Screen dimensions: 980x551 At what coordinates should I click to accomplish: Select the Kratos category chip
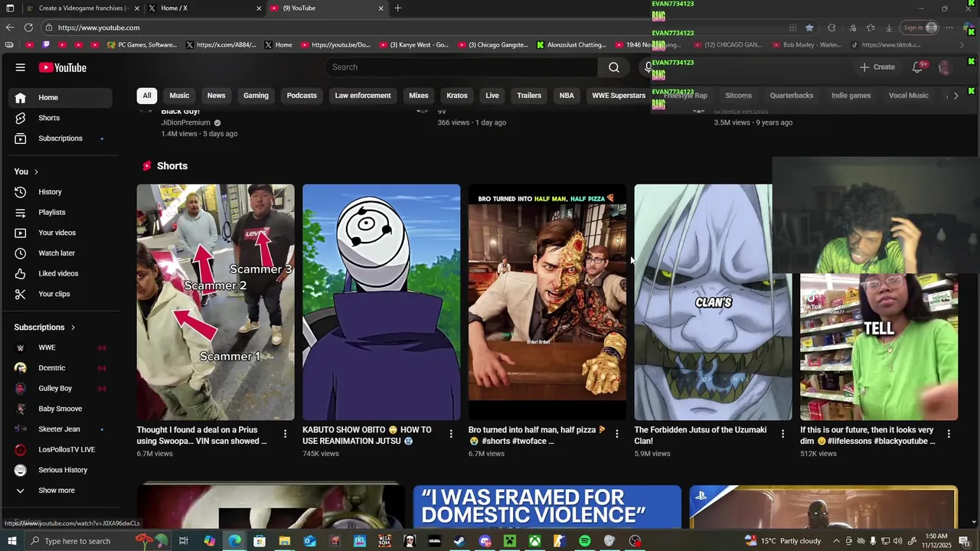pos(457,96)
